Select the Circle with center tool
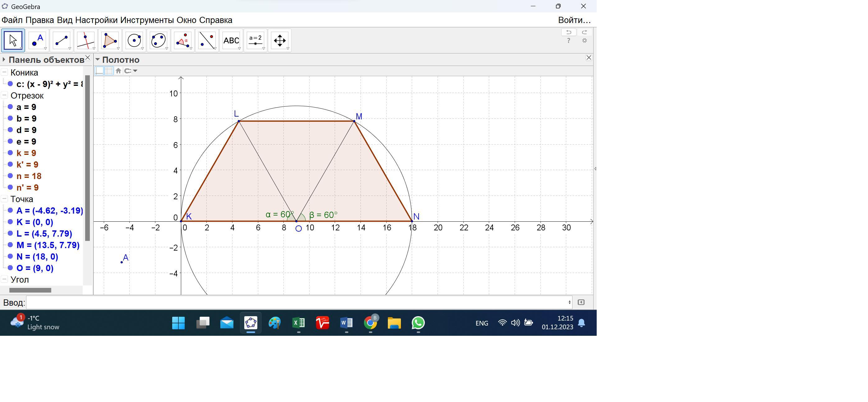 [134, 40]
